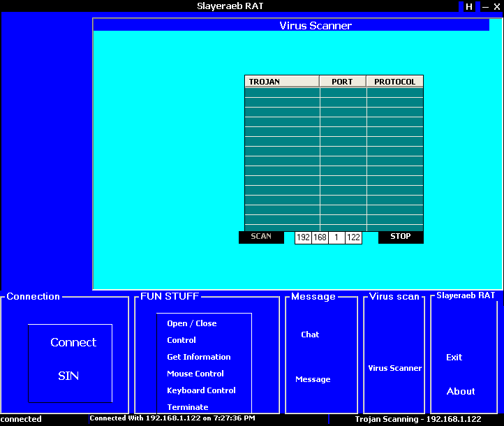Select the plain Control option in FUN STUFF

click(x=181, y=340)
